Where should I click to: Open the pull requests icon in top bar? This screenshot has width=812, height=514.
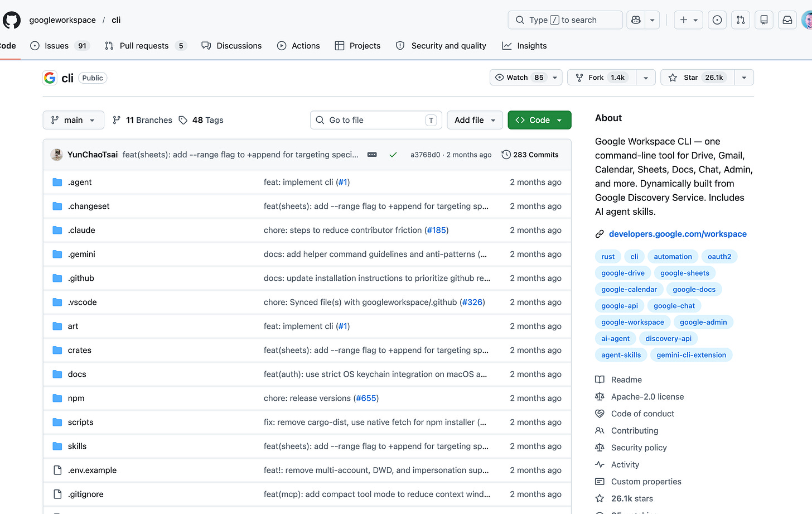click(x=741, y=20)
